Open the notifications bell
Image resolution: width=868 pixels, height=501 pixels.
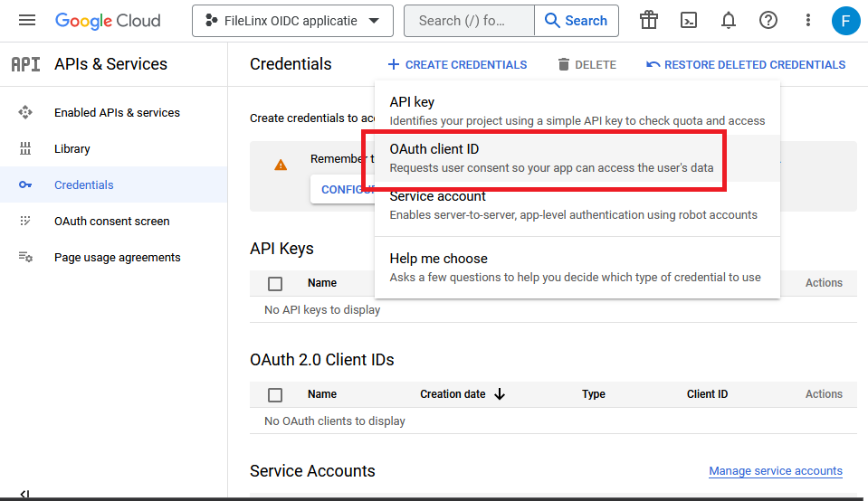point(729,21)
